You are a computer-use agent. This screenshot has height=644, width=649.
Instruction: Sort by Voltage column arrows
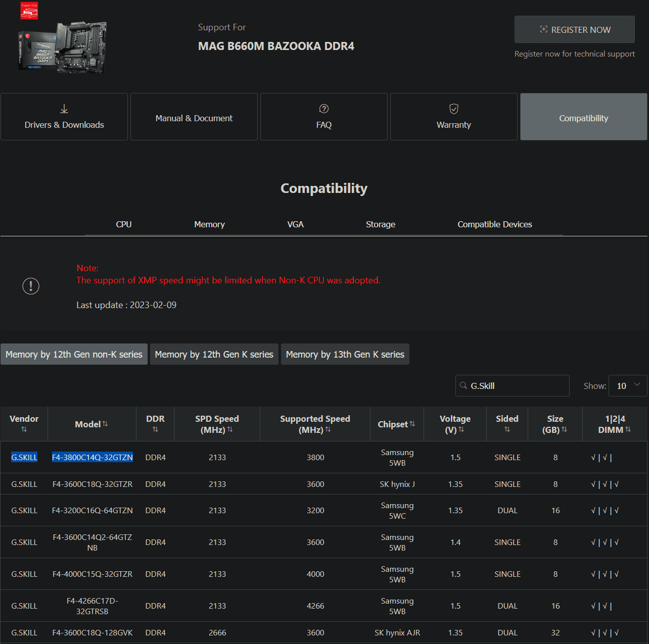[461, 429]
